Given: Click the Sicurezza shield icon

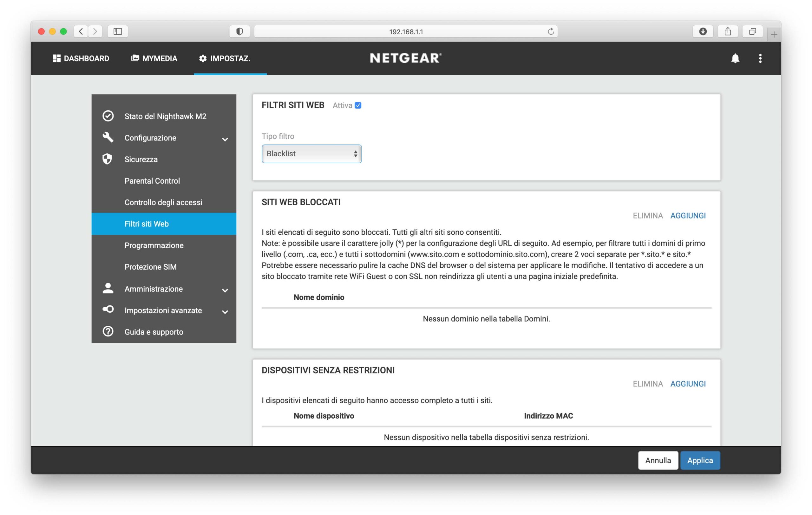Looking at the screenshot, I should coord(107,159).
